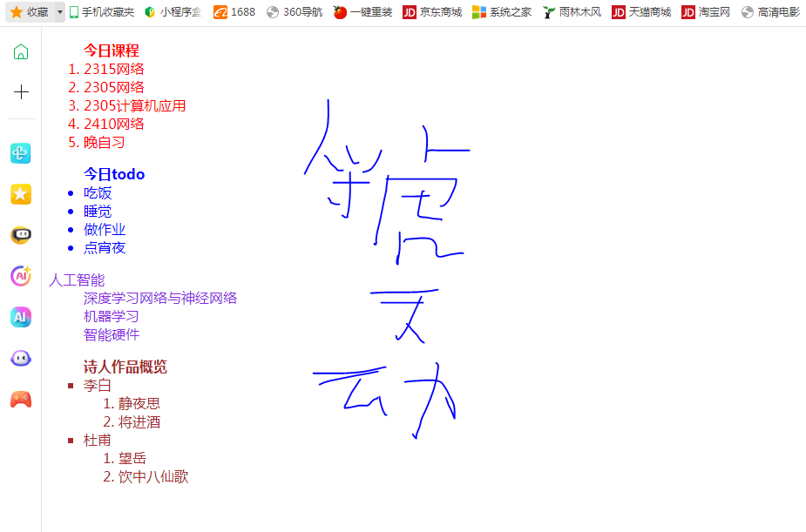Click the 静夜思 poem entry
This screenshot has height=532, width=806.
[x=139, y=404]
